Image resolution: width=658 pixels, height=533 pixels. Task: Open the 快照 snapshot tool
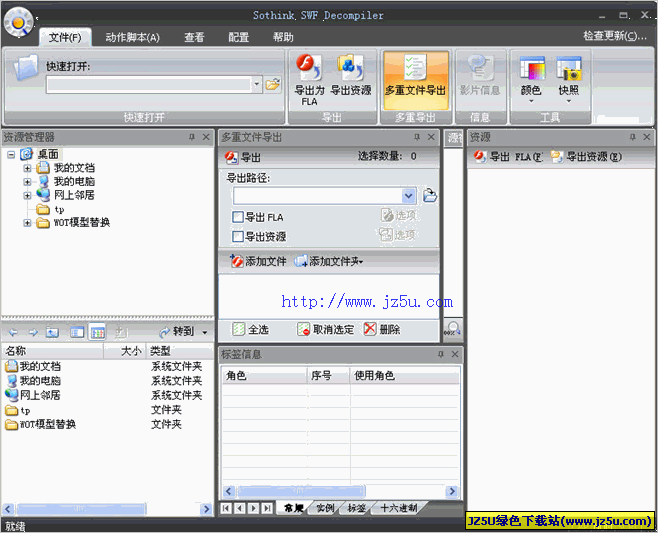click(569, 80)
